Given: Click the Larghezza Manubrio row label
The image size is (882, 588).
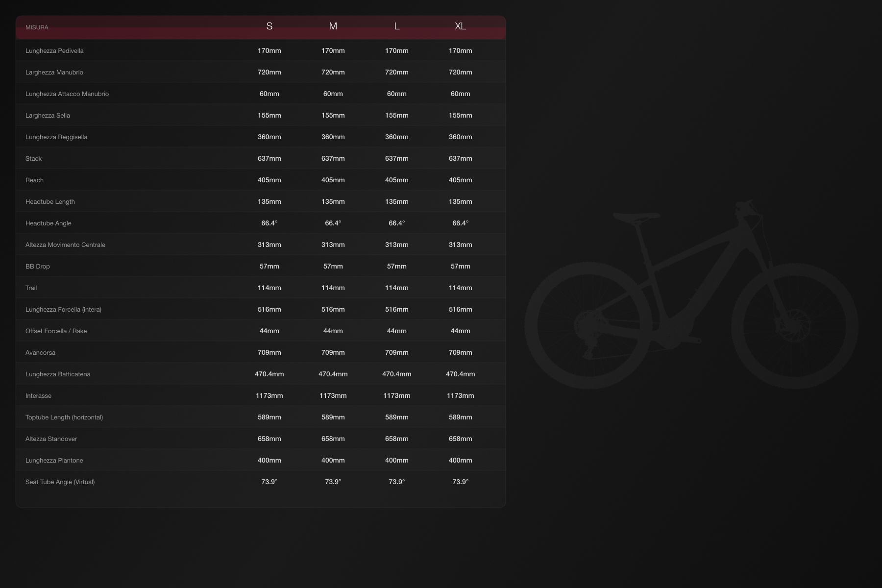Looking at the screenshot, I should pyautogui.click(x=54, y=73).
